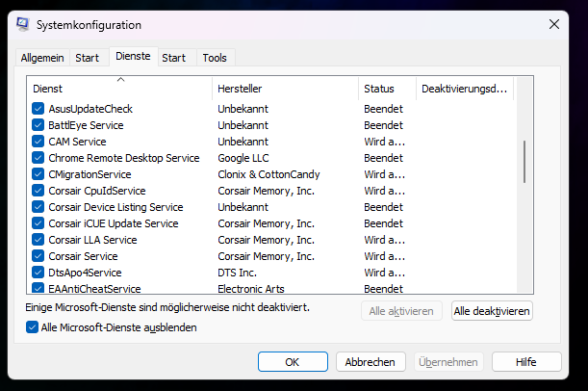Select the CMigrationService row name
The width and height of the screenshot is (588, 391).
[89, 174]
